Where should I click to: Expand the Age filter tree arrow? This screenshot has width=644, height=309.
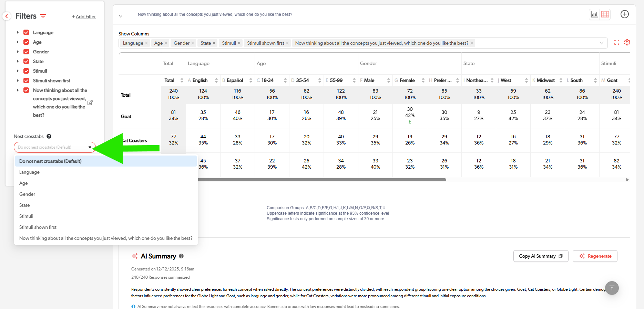coord(18,42)
